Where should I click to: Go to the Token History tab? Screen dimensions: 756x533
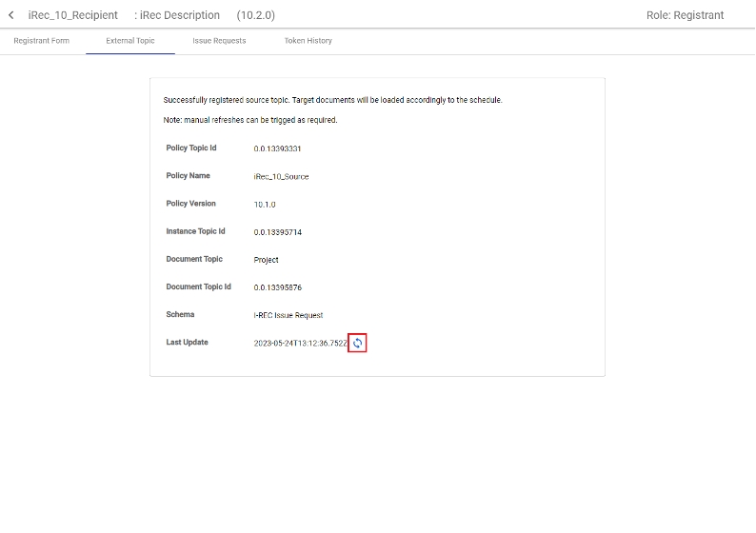click(308, 41)
